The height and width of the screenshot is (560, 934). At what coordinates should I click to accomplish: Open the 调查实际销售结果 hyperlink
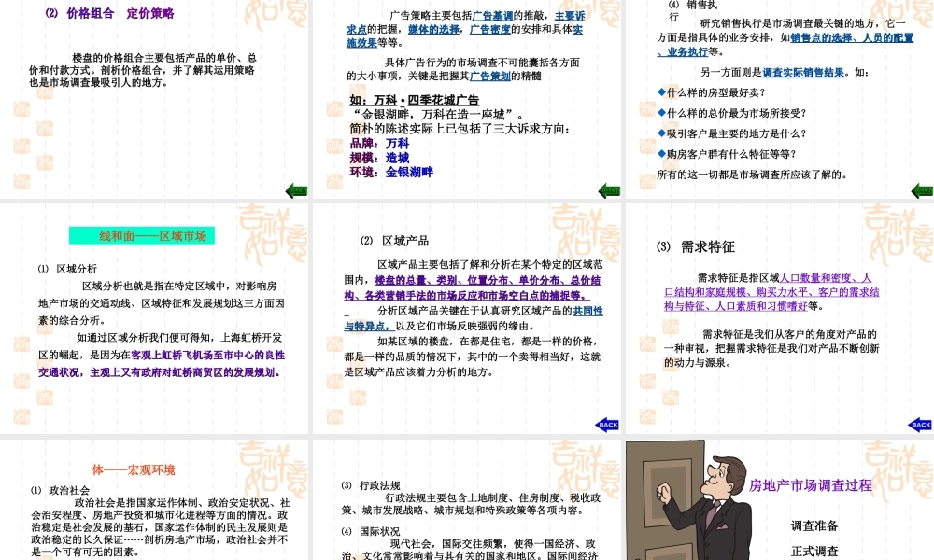pos(803,73)
